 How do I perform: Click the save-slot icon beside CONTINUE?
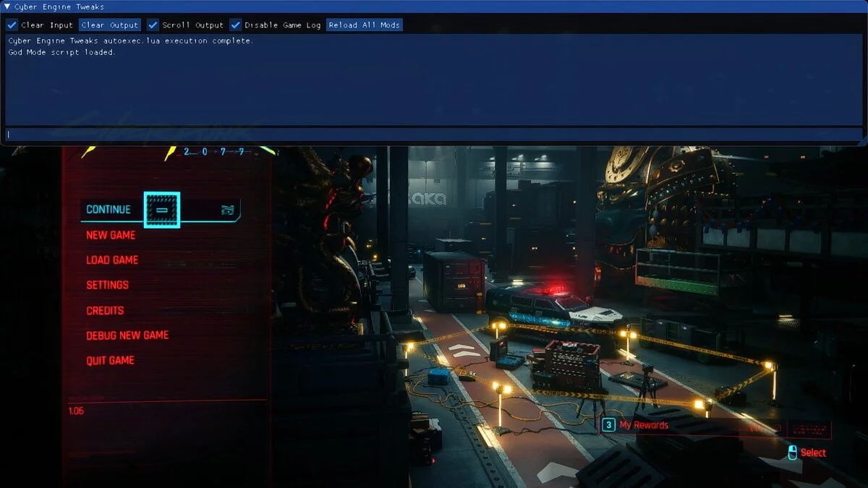[228, 210]
